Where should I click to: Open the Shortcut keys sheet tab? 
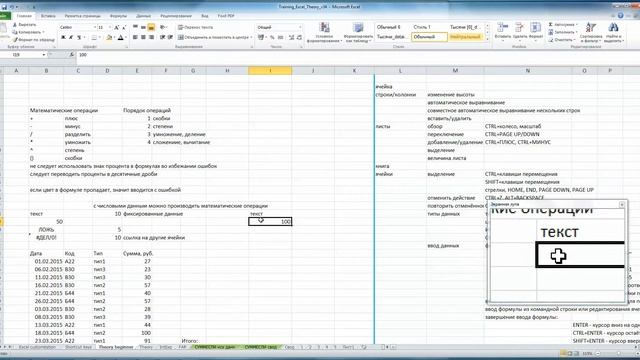tap(79, 347)
